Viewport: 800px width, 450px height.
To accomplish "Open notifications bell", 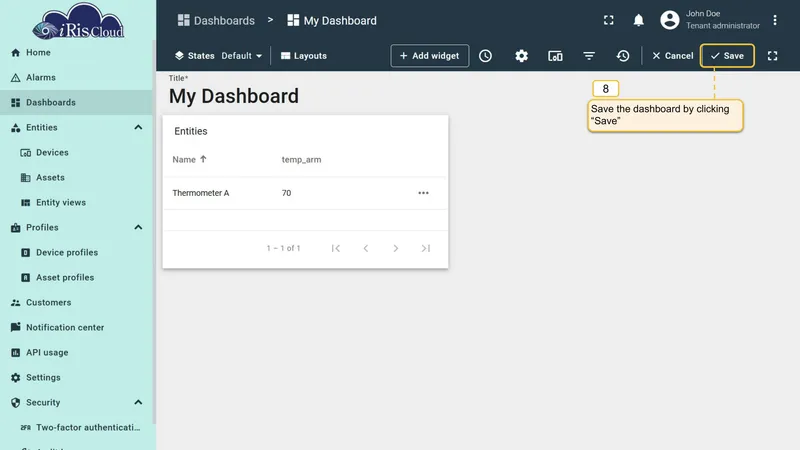I will coord(638,20).
